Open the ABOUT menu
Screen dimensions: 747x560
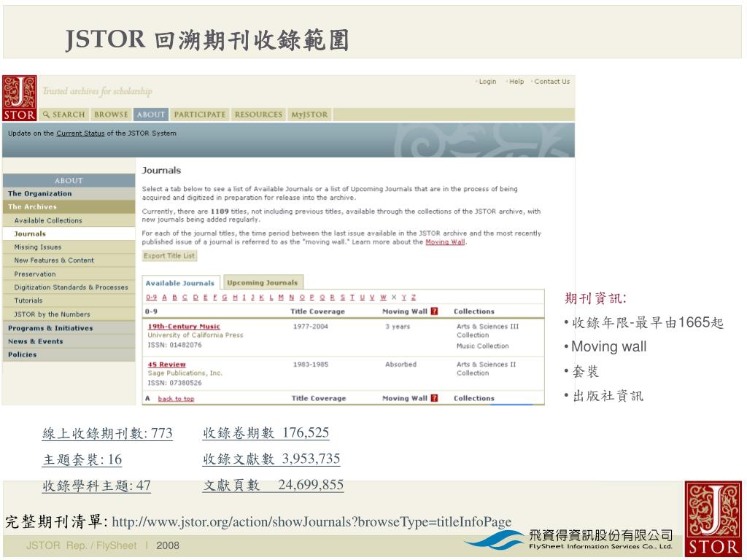click(x=150, y=114)
